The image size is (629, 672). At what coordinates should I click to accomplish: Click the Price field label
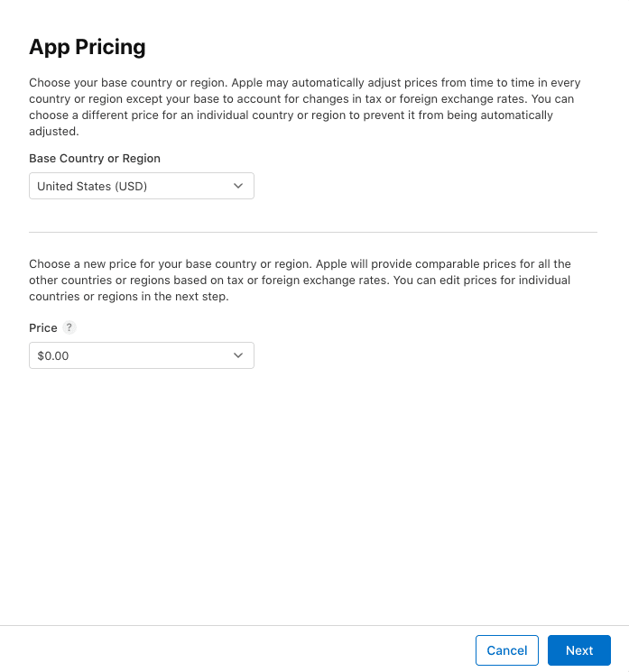coord(43,328)
